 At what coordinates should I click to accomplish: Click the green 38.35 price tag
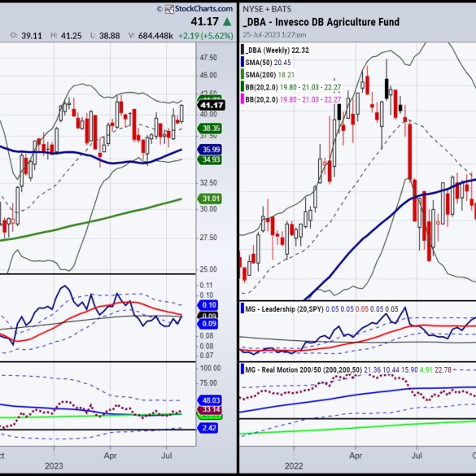click(x=210, y=129)
